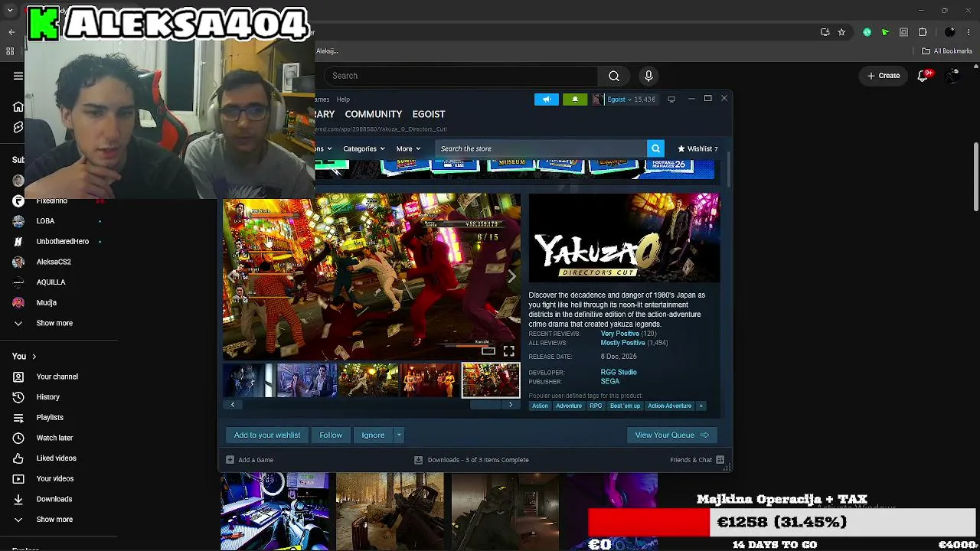Click the Liked videos thumbs-up icon
The height and width of the screenshot is (551, 980).
click(18, 458)
